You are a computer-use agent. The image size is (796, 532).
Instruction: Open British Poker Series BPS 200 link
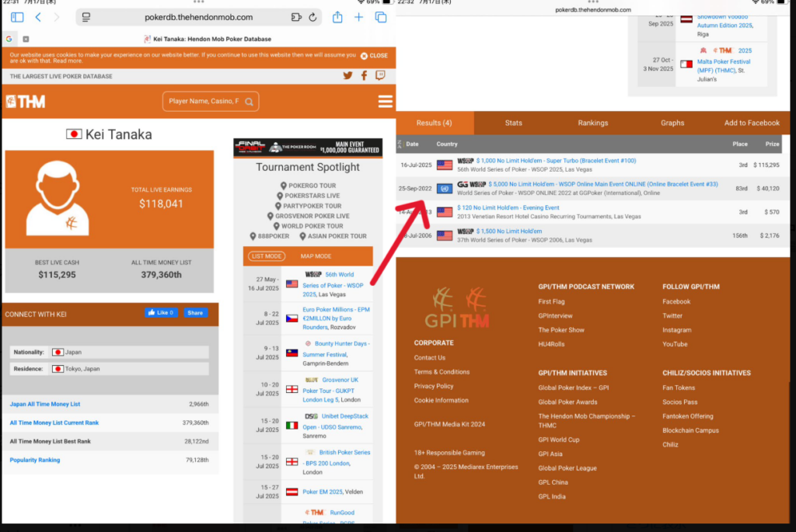pyautogui.click(x=336, y=457)
